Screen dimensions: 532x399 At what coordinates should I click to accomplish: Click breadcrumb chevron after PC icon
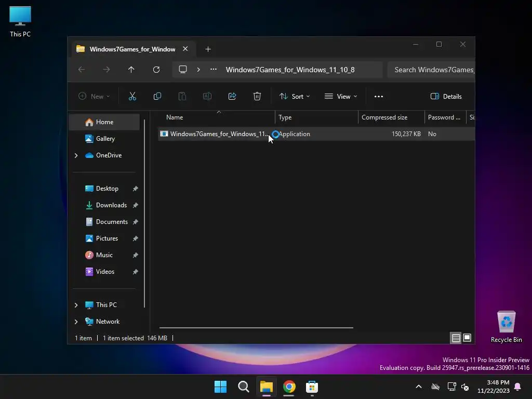[198, 70]
